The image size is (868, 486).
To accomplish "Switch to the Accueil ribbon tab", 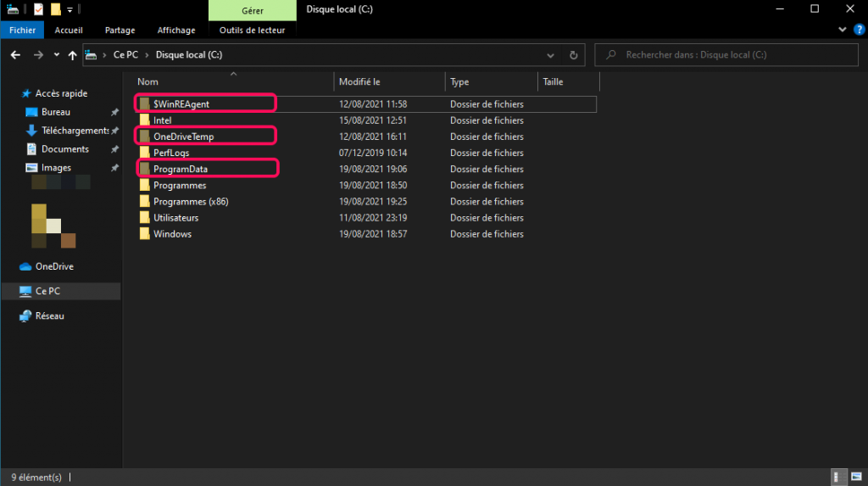I will (x=69, y=30).
